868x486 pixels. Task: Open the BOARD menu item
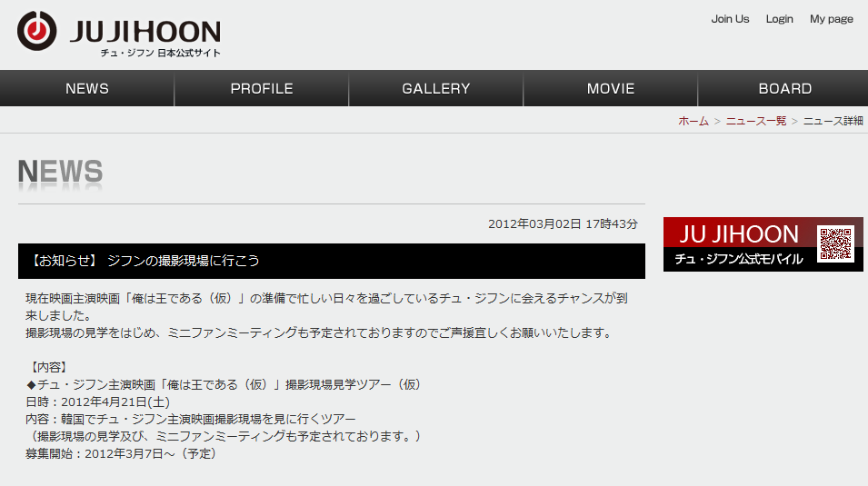(784, 88)
